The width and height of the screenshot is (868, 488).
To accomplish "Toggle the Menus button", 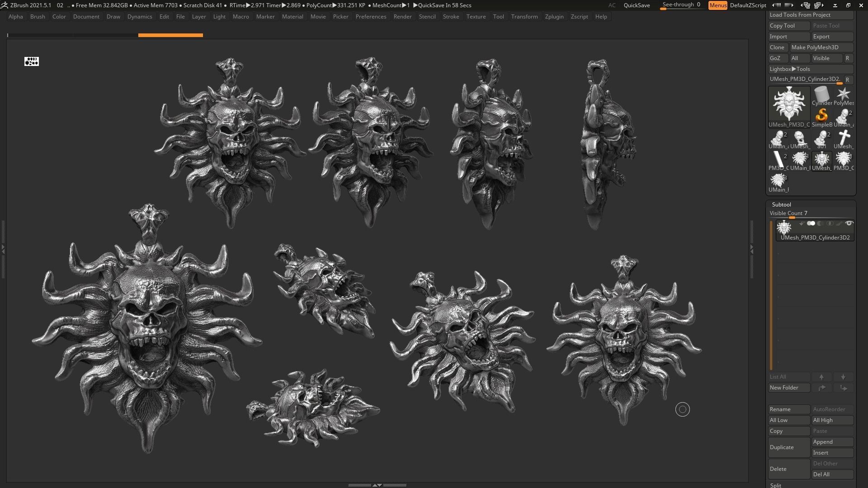I will tap(717, 5).
